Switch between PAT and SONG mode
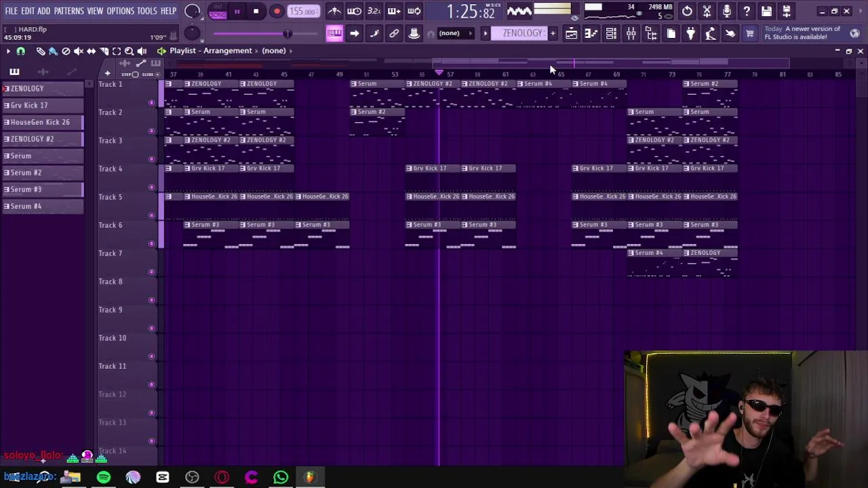The height and width of the screenshot is (488, 868). 218,12
